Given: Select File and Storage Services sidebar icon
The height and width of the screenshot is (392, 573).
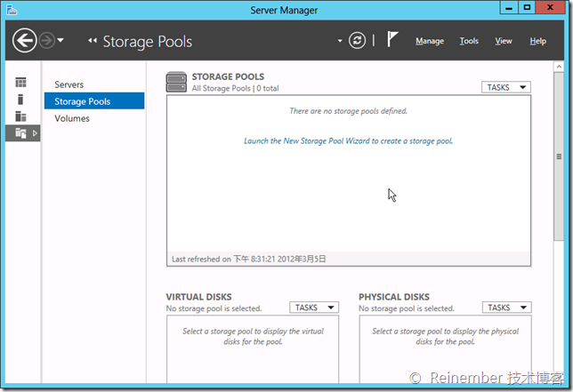Looking at the screenshot, I should [20, 133].
